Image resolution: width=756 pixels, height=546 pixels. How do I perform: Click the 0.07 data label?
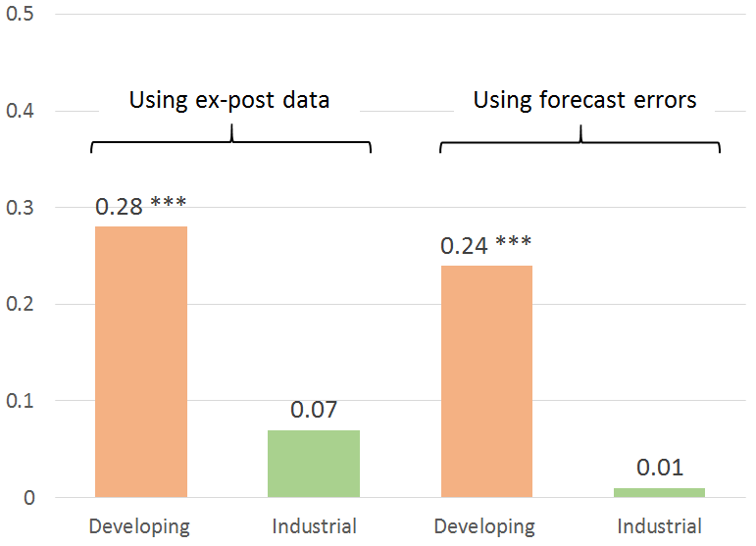(314, 409)
